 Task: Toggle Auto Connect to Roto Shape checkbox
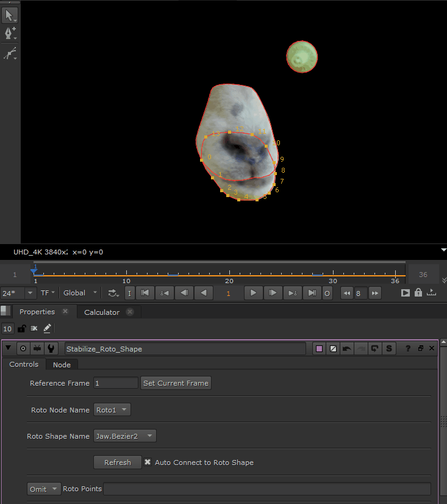click(x=148, y=463)
